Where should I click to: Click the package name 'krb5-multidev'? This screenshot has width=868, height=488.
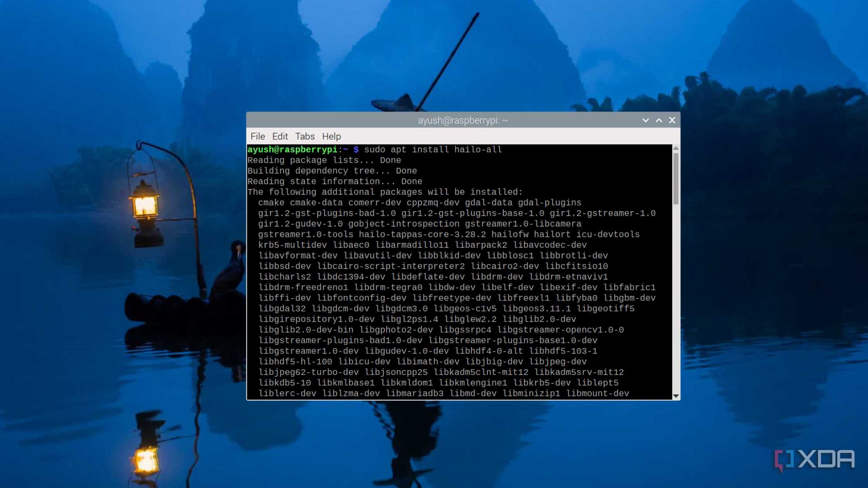point(293,245)
